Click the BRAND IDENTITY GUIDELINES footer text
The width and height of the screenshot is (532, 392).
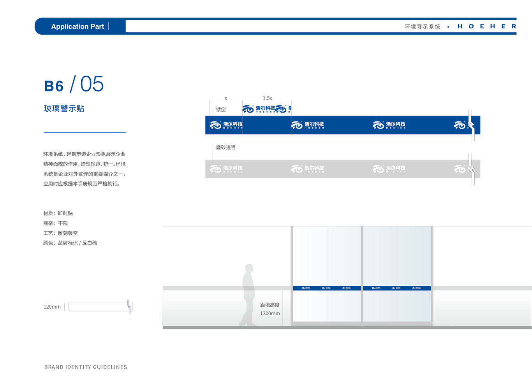(86, 367)
